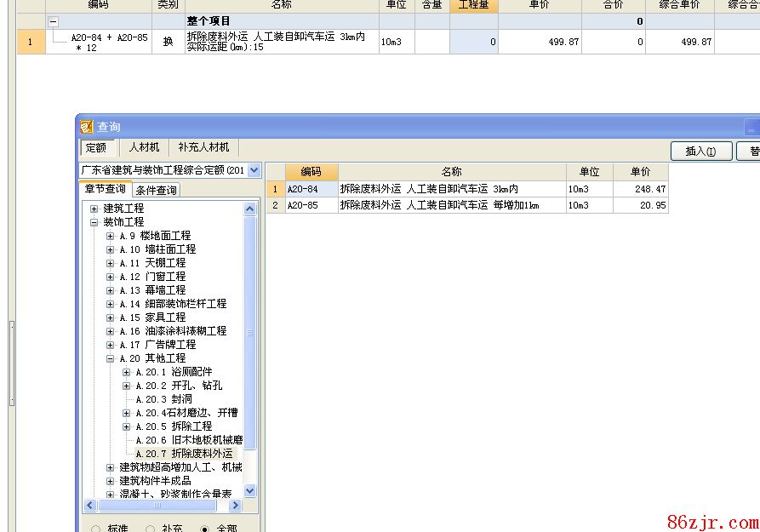
Task: Open the 条件查询 tab
Action: pos(157,190)
